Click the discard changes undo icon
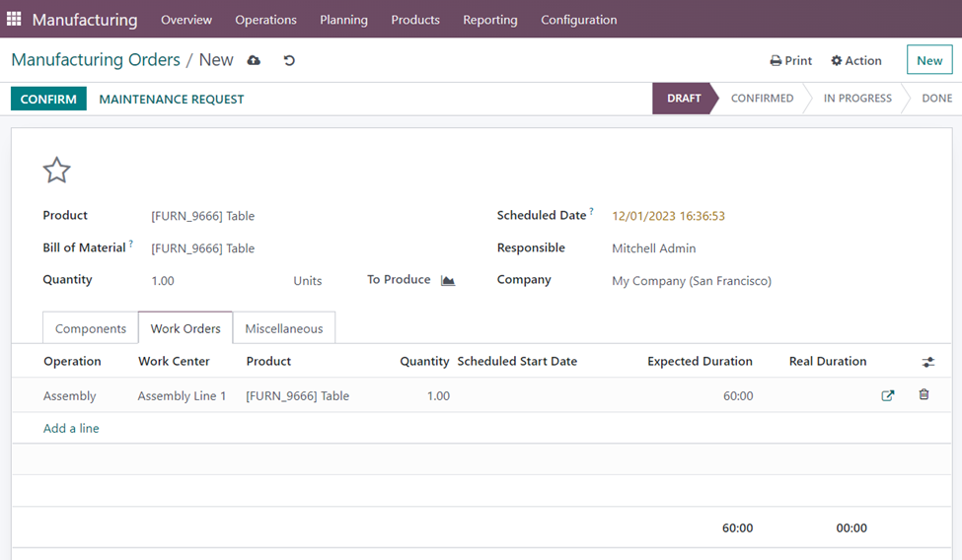This screenshot has width=962, height=560. (289, 60)
